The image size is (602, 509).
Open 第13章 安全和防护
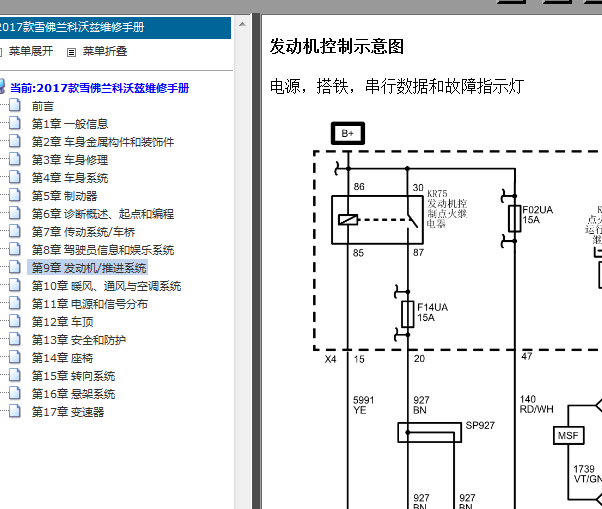pyautogui.click(x=79, y=340)
